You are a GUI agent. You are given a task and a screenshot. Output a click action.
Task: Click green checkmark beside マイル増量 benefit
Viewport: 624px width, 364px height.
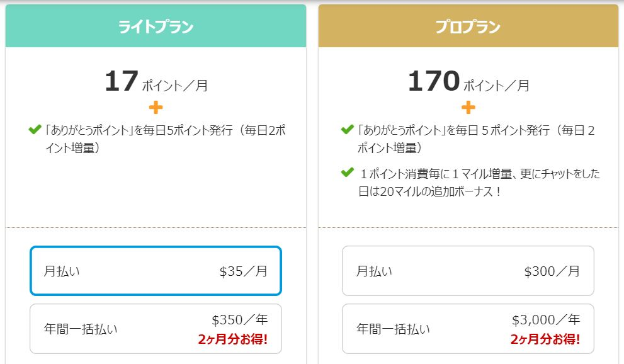tap(347, 172)
